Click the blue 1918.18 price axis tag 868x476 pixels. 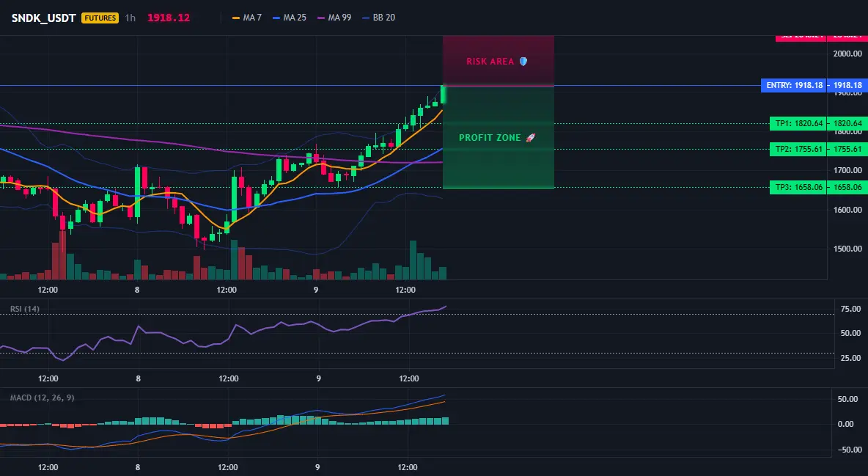[848, 85]
